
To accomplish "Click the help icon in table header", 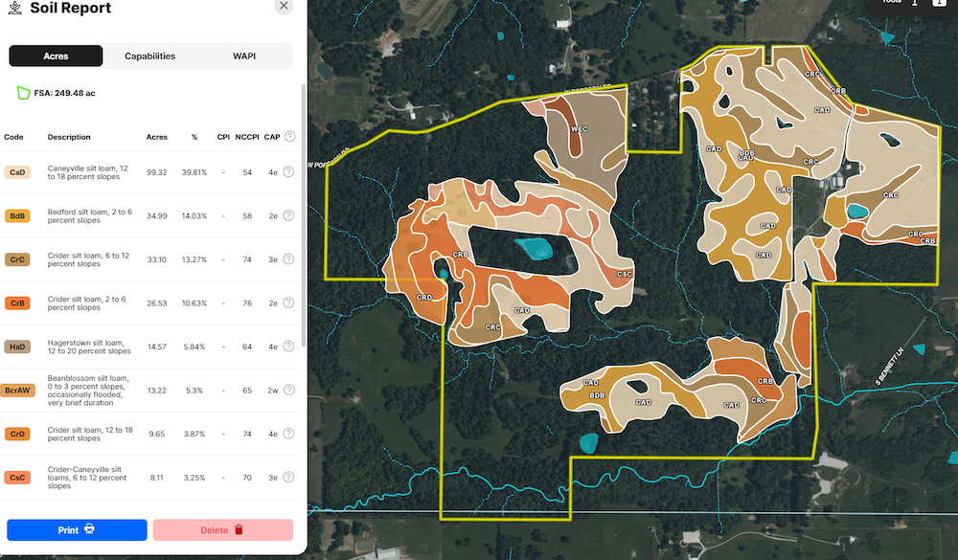I will [x=289, y=137].
